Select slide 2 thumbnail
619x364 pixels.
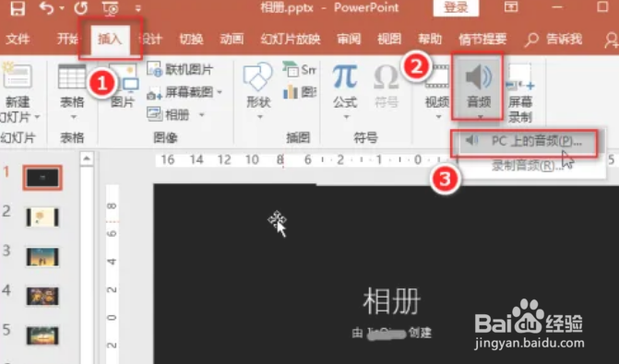42,217
